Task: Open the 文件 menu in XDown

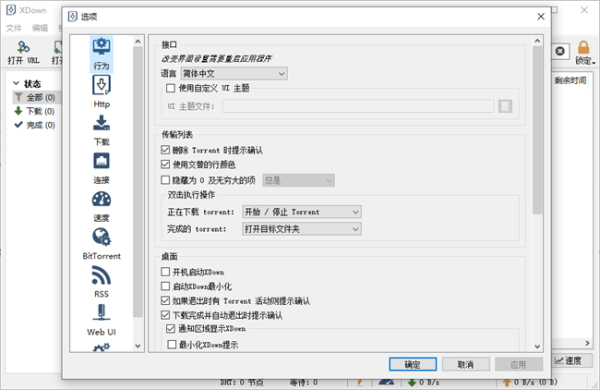Action: coord(14,28)
